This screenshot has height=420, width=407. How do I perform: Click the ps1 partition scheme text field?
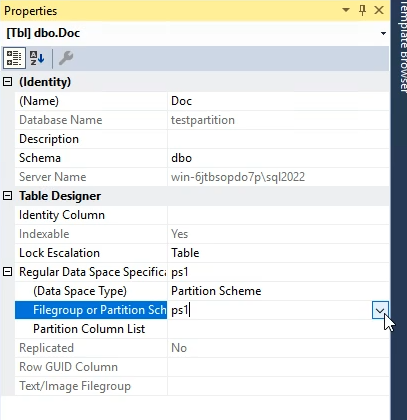269,310
